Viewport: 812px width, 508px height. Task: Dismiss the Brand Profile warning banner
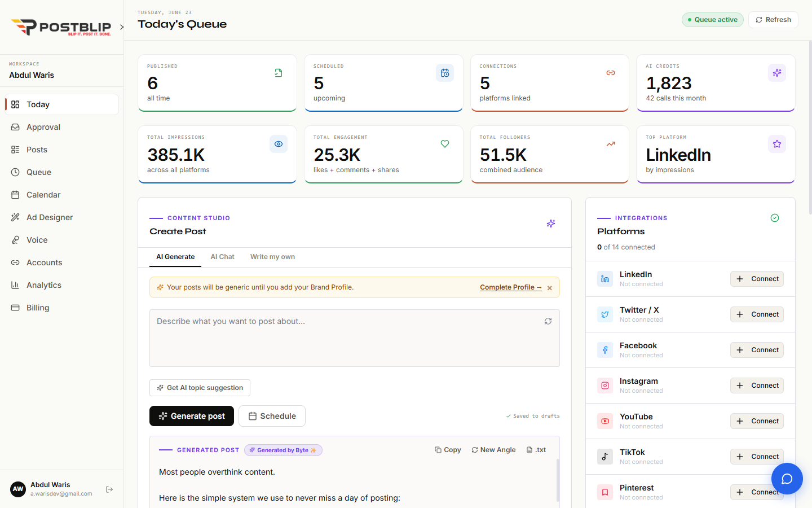point(550,288)
